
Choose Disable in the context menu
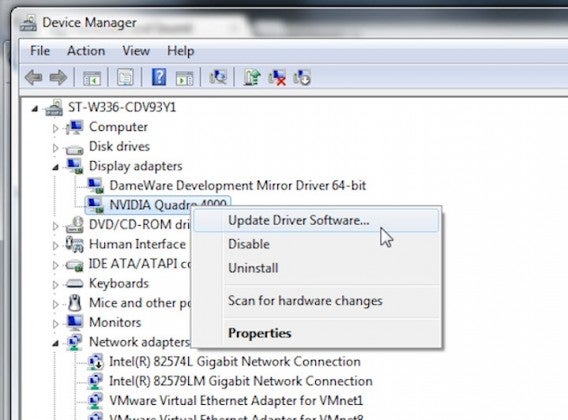click(316, 244)
